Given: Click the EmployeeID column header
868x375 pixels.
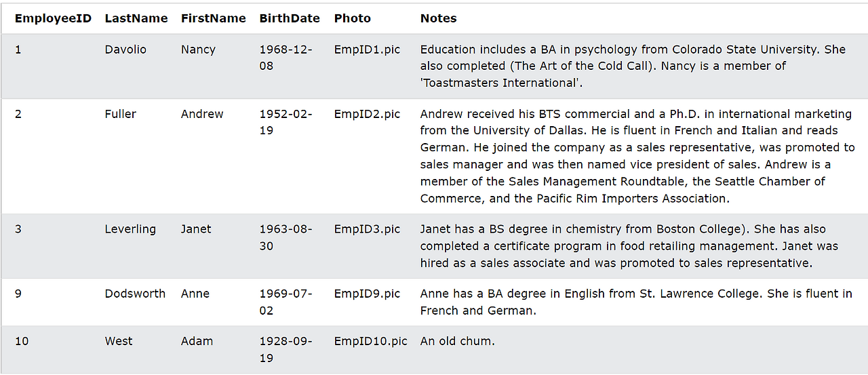Looking at the screenshot, I should pyautogui.click(x=53, y=18).
